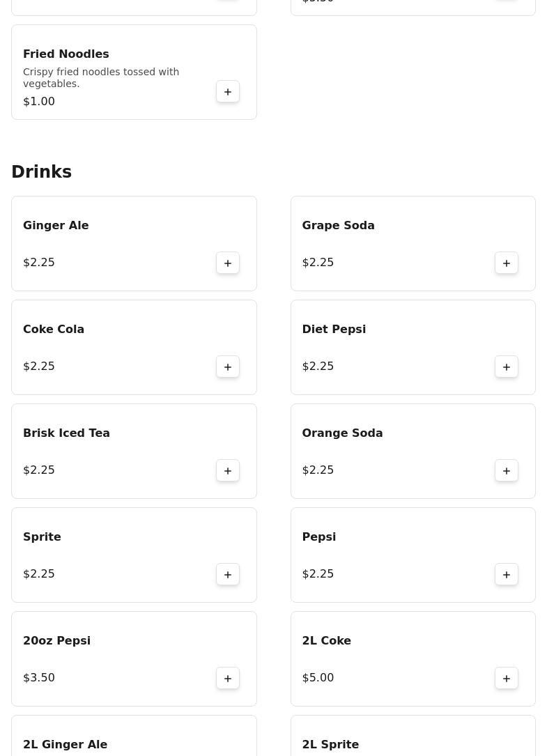The image size is (547, 756).
Task: Open the 2L Coke item card
Action: [x=413, y=658]
